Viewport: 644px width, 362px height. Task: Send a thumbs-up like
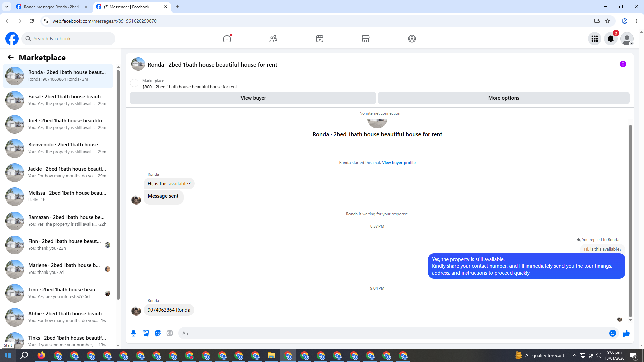point(626,333)
